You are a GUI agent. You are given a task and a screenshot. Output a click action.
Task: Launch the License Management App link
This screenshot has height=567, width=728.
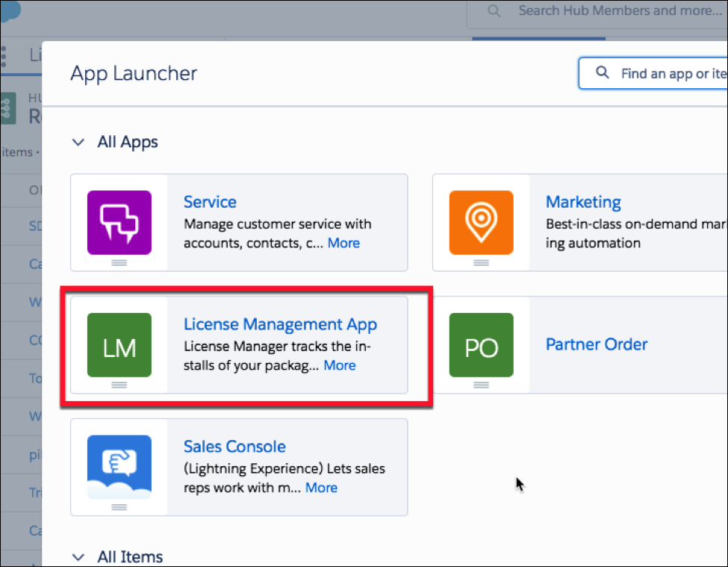[x=281, y=324]
